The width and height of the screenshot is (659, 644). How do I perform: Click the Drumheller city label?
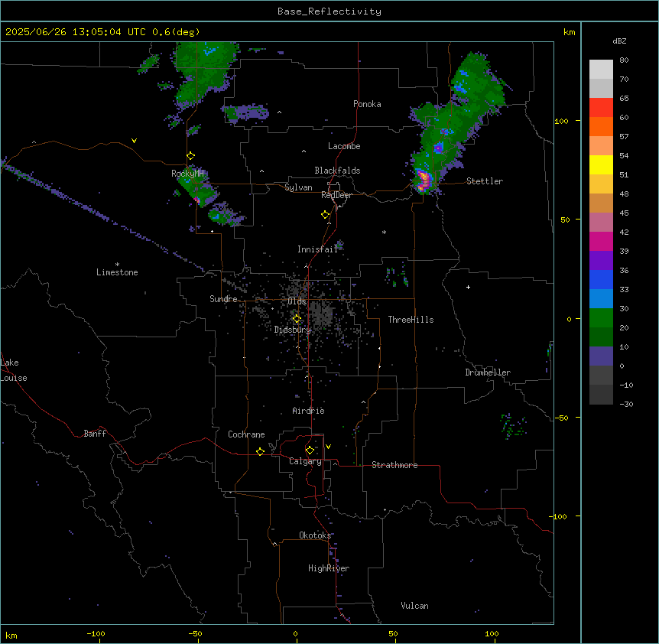488,372
